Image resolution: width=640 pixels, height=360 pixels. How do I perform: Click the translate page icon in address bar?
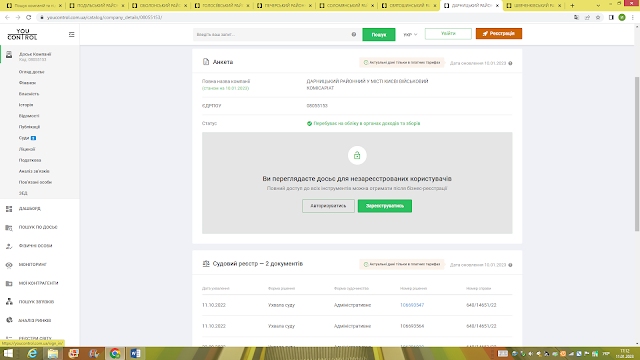(576, 17)
